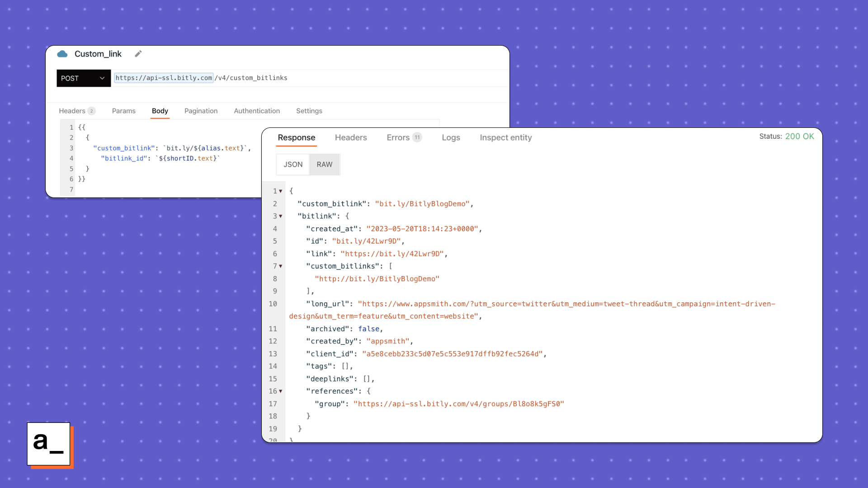Click the group URL in references
This screenshot has width=868, height=488.
[459, 404]
